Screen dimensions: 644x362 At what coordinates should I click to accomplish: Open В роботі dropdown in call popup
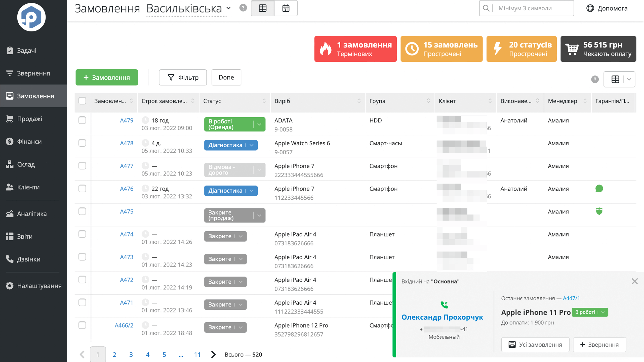tap(603, 312)
